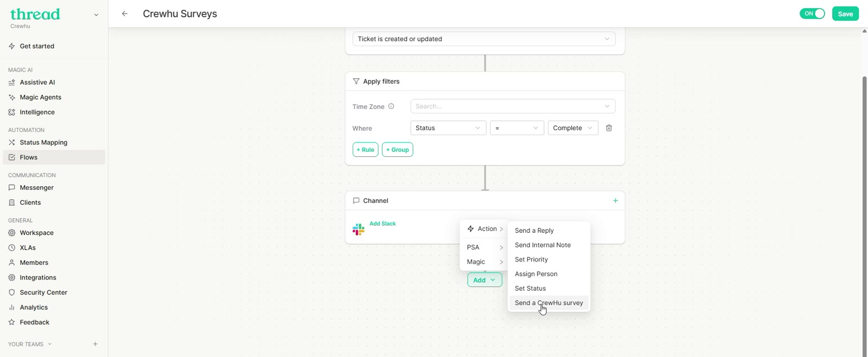Open the equals operator dropdown
The image size is (868, 357).
(517, 128)
